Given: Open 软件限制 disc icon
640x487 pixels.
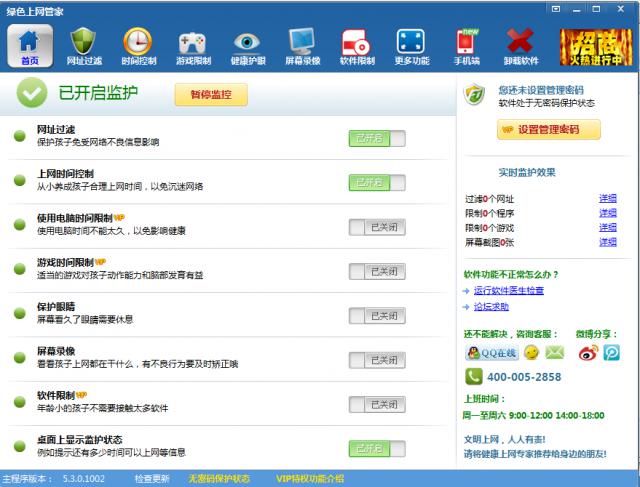Looking at the screenshot, I should [x=357, y=46].
